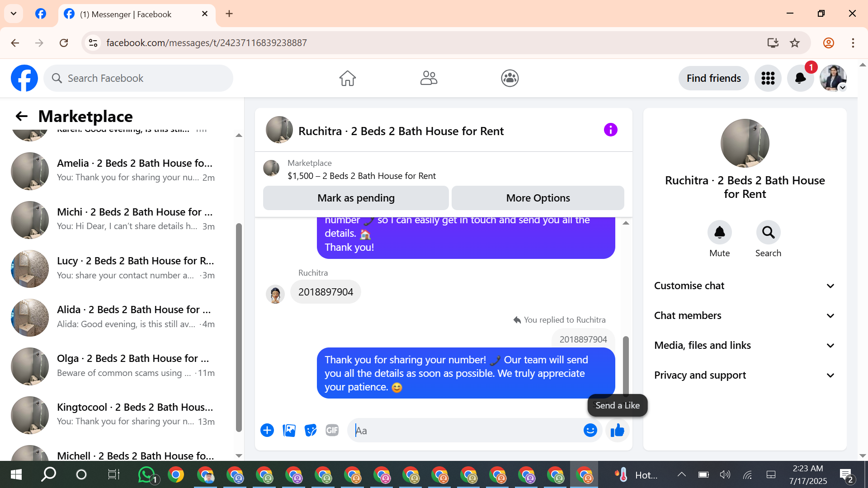The height and width of the screenshot is (488, 868).
Task: Open the Windows action center notifications icon
Action: coord(846,475)
